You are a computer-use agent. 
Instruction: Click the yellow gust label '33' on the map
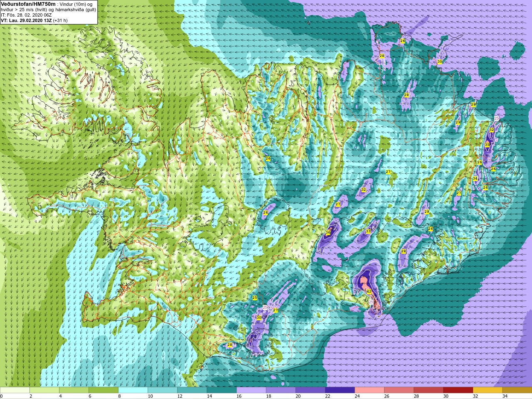[x=368, y=231]
